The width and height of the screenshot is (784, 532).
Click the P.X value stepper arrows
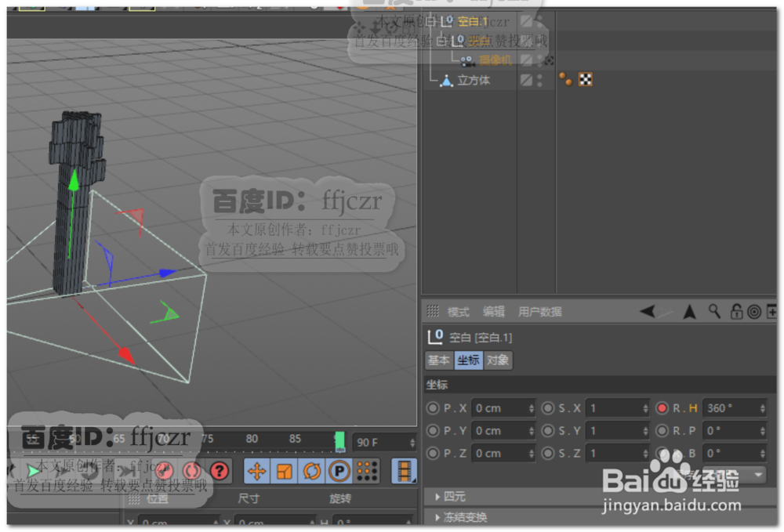point(531,408)
